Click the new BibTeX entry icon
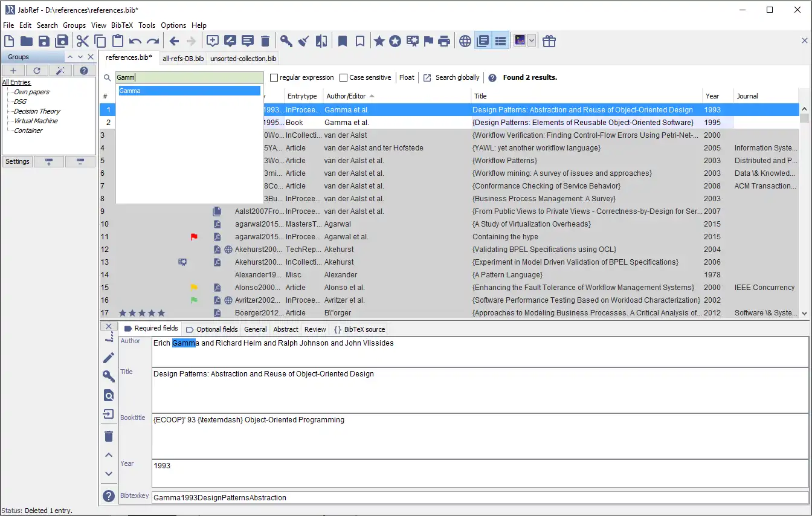The image size is (812, 516). 213,41
